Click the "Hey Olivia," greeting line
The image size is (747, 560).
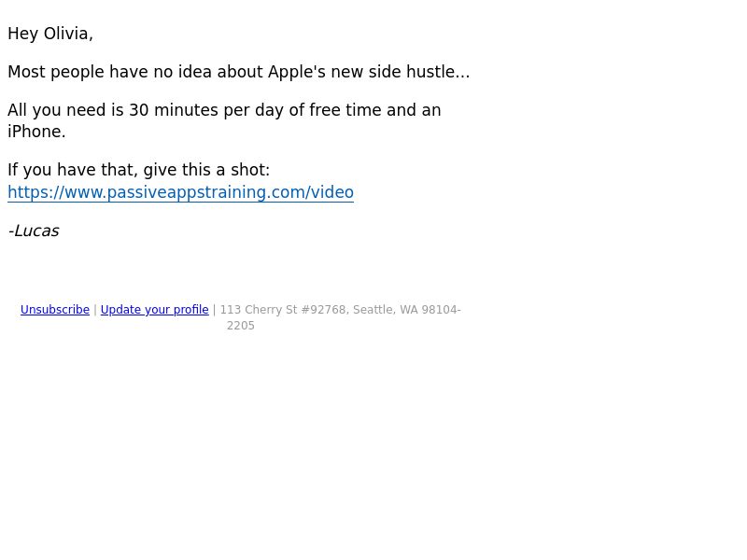point(50,34)
